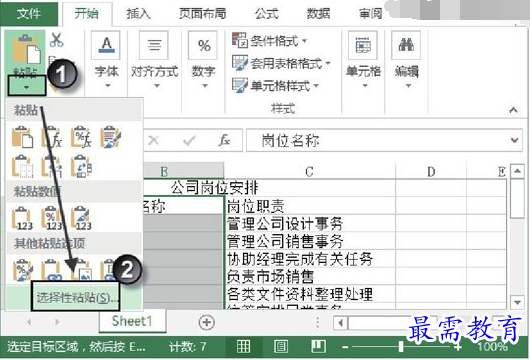The height and width of the screenshot is (360, 530).
Task: Click the zoom slider handle
Action: pyautogui.click(x=401, y=347)
